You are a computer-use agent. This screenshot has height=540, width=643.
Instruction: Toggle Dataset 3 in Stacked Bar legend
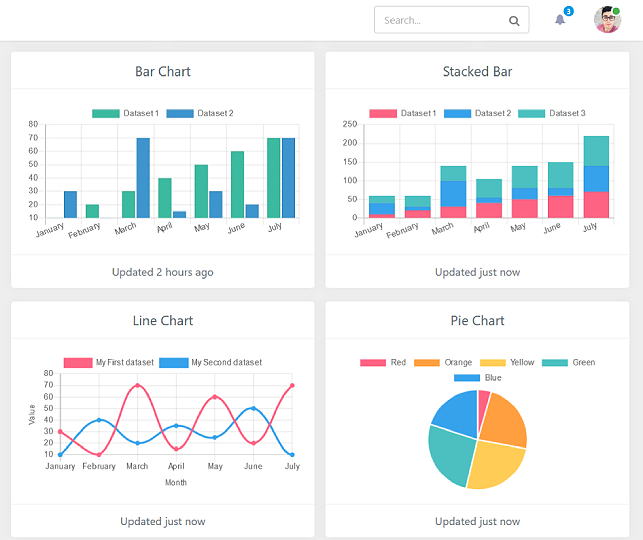point(551,113)
